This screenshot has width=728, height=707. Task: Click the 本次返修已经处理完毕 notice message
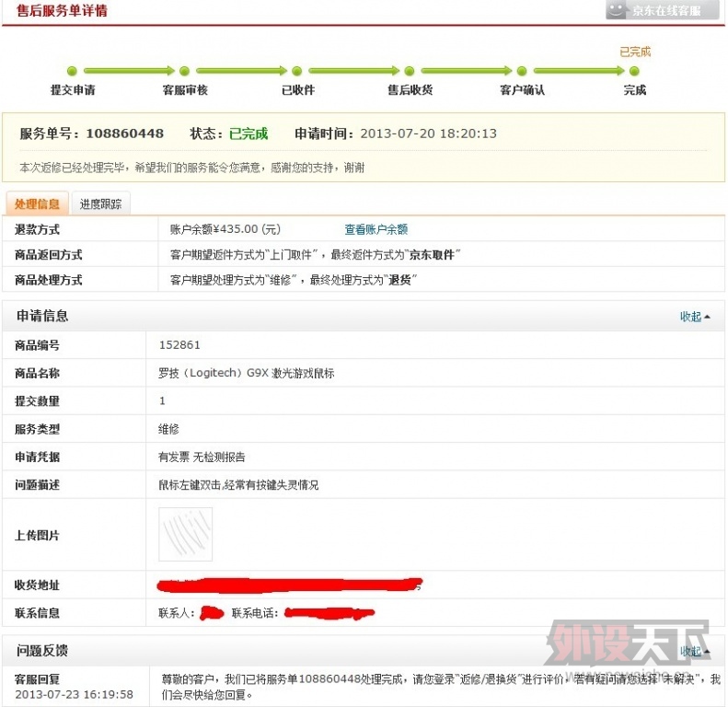pos(191,168)
